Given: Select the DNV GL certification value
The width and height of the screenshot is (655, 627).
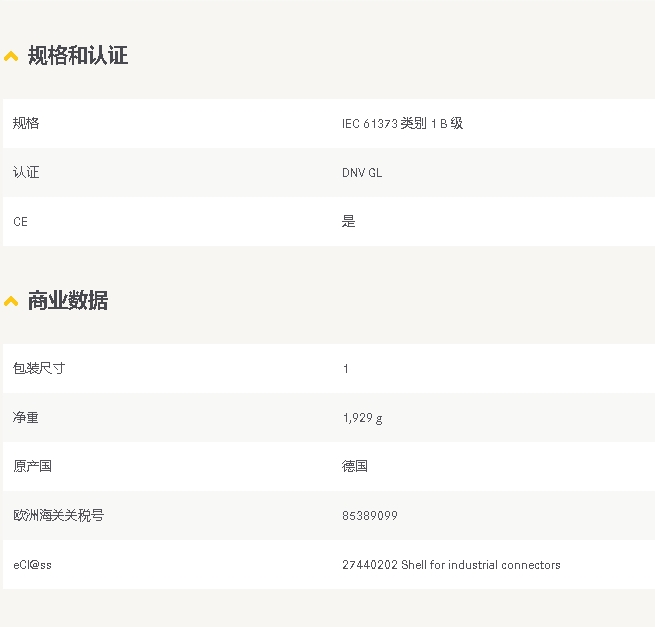Looking at the screenshot, I should 362,173.
